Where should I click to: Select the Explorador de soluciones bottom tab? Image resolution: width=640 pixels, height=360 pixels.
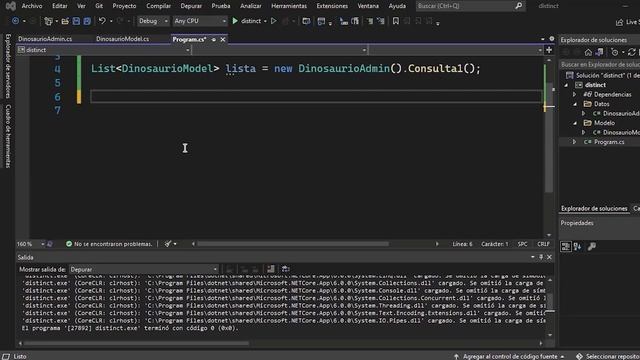tap(594, 209)
